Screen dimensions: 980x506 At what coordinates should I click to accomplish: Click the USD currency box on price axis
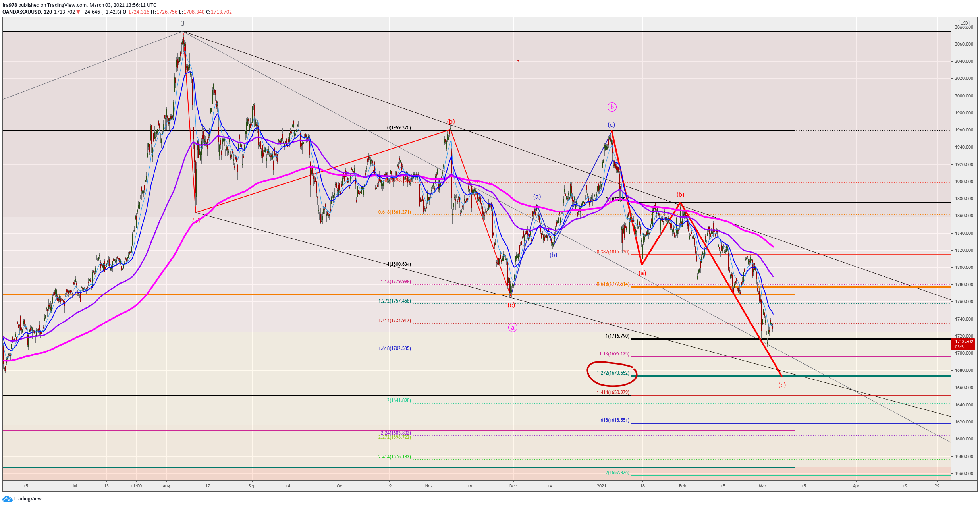tap(964, 23)
